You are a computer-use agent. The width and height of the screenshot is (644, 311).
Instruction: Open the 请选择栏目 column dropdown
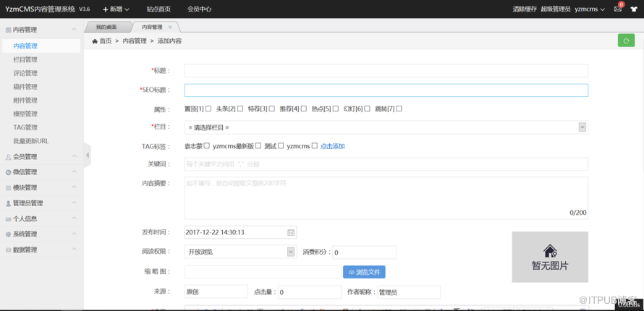[386, 127]
